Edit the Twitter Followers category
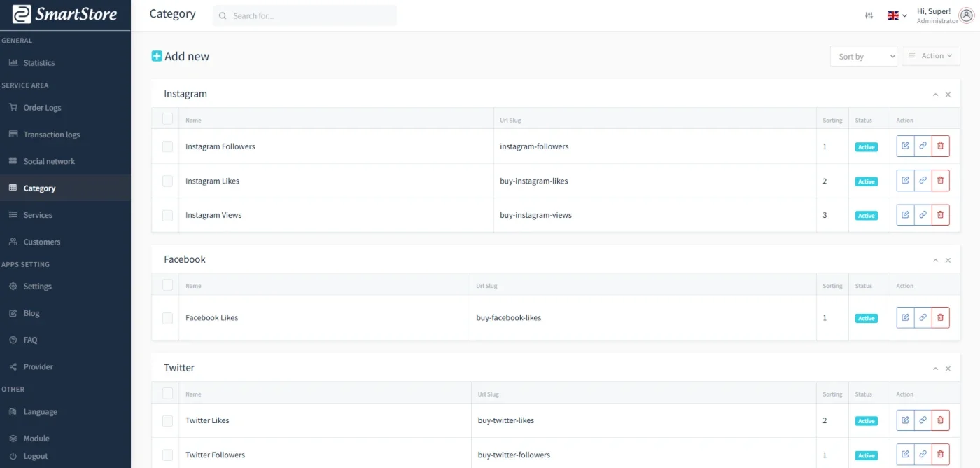Image resolution: width=980 pixels, height=468 pixels. coord(905,455)
